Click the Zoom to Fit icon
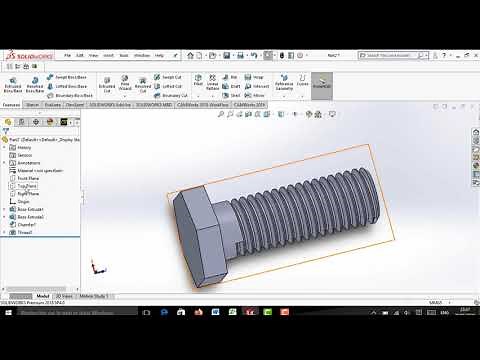Image resolution: width=480 pixels, height=360 pixels. coord(220,114)
